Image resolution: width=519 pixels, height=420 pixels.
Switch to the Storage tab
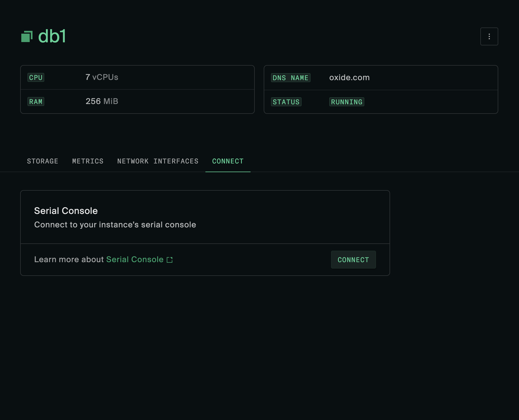pos(43,161)
